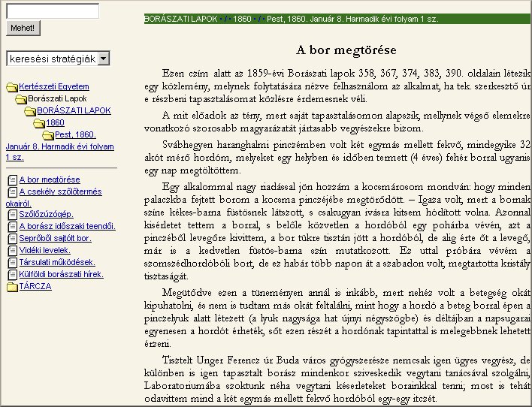Click the folder icon beside Borászati Lapok
532x407 pixels.
coord(21,99)
